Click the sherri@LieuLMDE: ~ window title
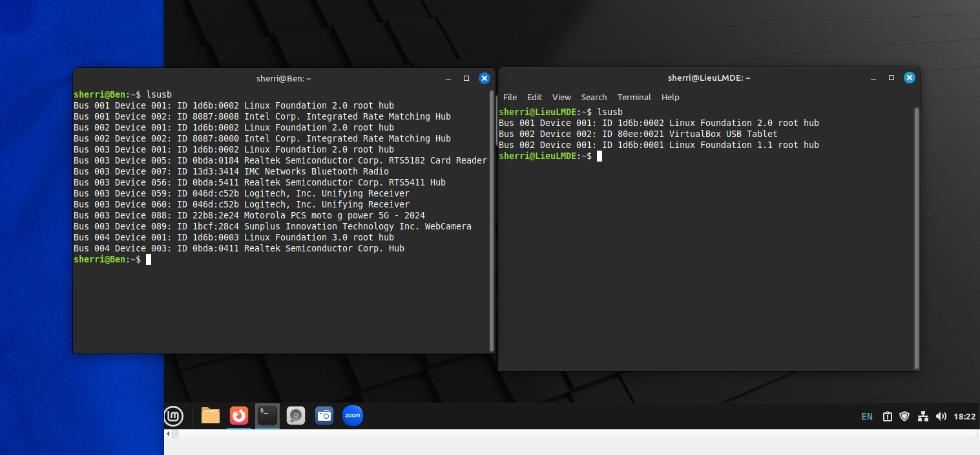980x455 pixels. pyautogui.click(x=709, y=78)
